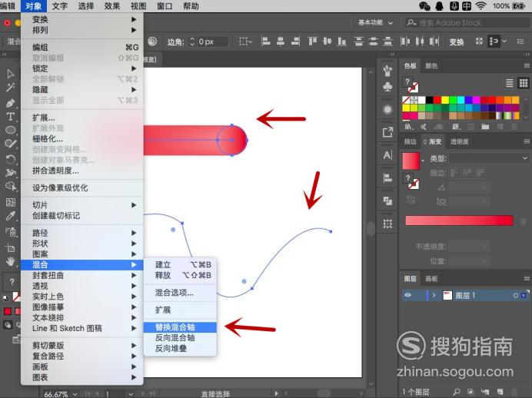Switch to the 透明度 panel tab

[460, 141]
